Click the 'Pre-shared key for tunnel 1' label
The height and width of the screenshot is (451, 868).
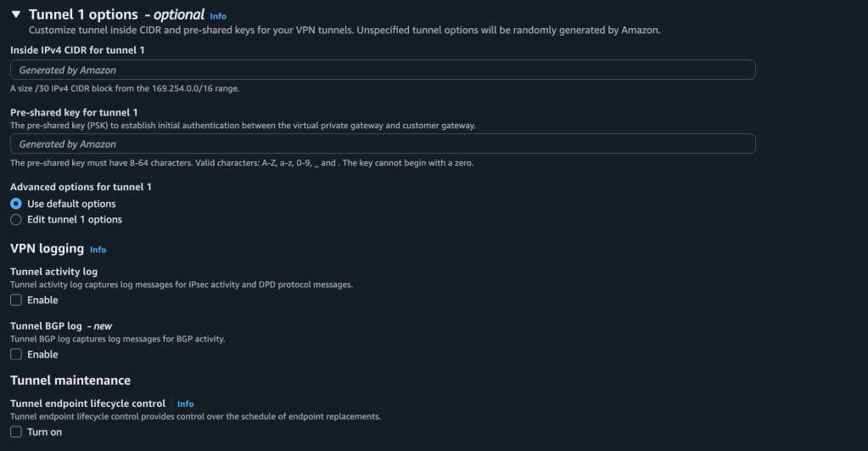click(x=74, y=112)
